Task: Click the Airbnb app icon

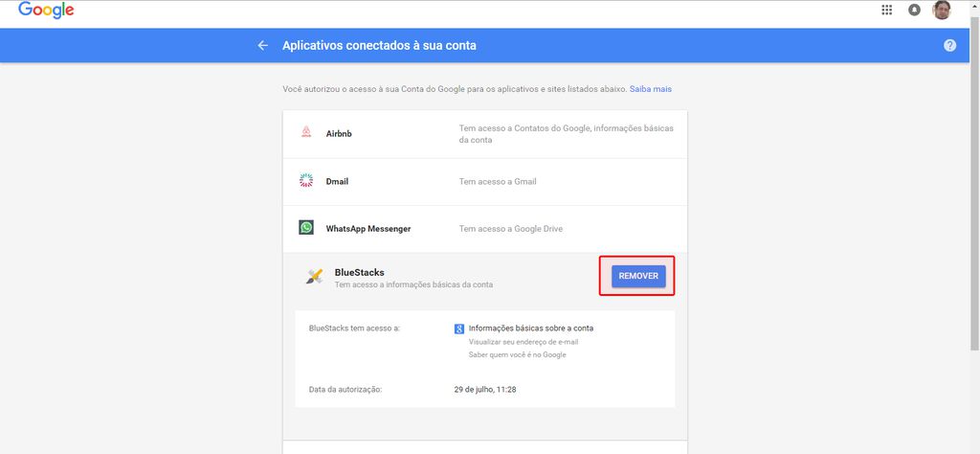Action: (306, 132)
